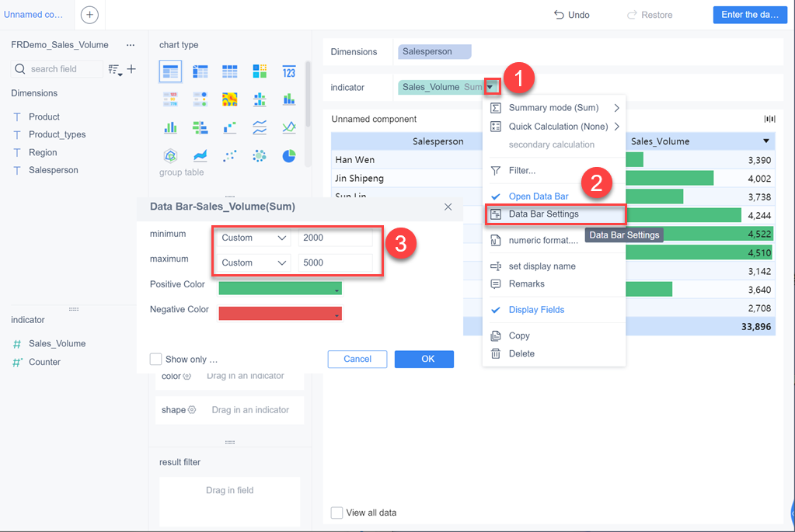The width and height of the screenshot is (795, 532).
Task: Add a new field with the plus icon
Action: 131,69
